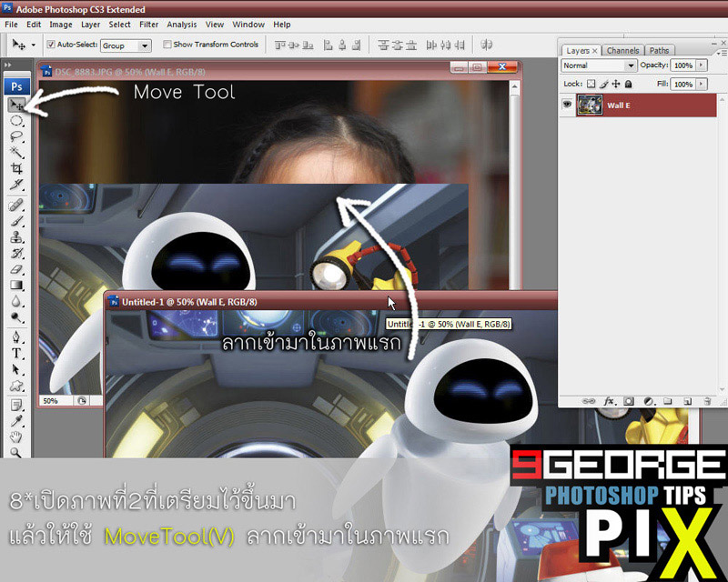Select the Gradient tool

[x=16, y=285]
